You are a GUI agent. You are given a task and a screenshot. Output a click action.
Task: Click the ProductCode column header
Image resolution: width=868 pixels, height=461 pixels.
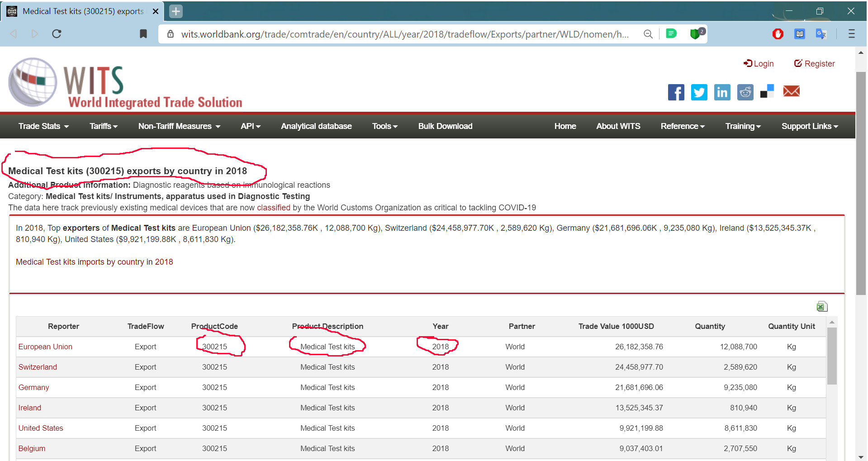pos(214,326)
